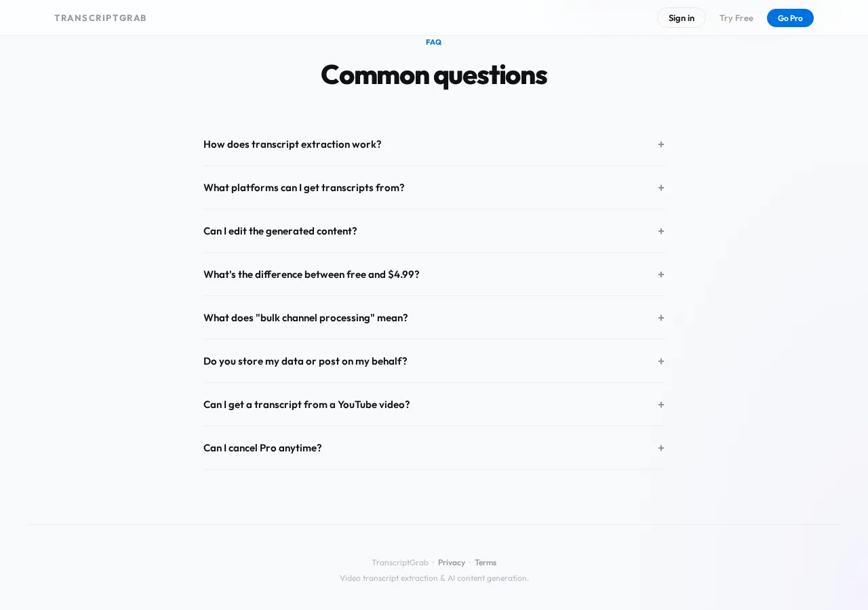Screen dimensions: 868x610
Task: Click plus icon beside the free vs $4.99 question
Action: tap(660, 274)
